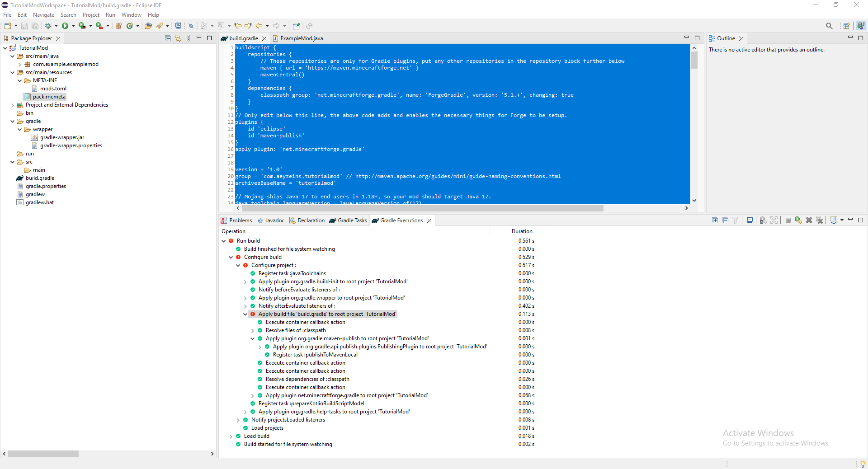The image size is (868, 469).
Task: Open the Window menu
Action: click(131, 15)
